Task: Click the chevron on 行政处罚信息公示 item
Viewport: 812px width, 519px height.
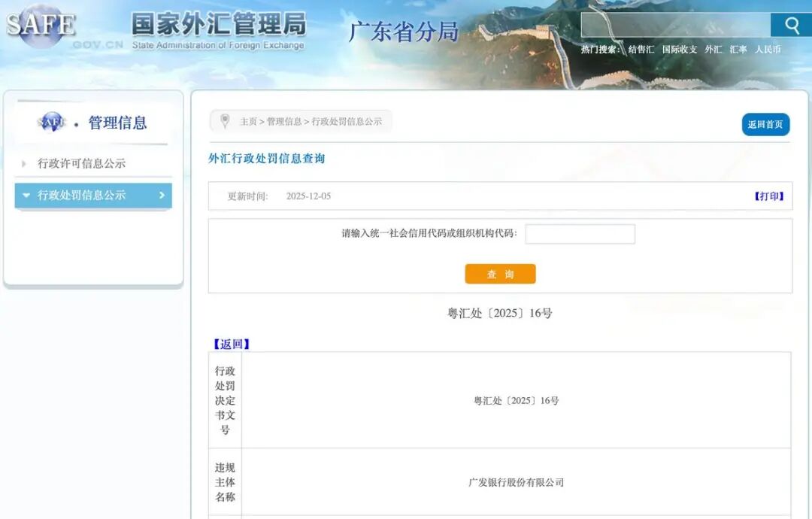Action: coord(162,196)
